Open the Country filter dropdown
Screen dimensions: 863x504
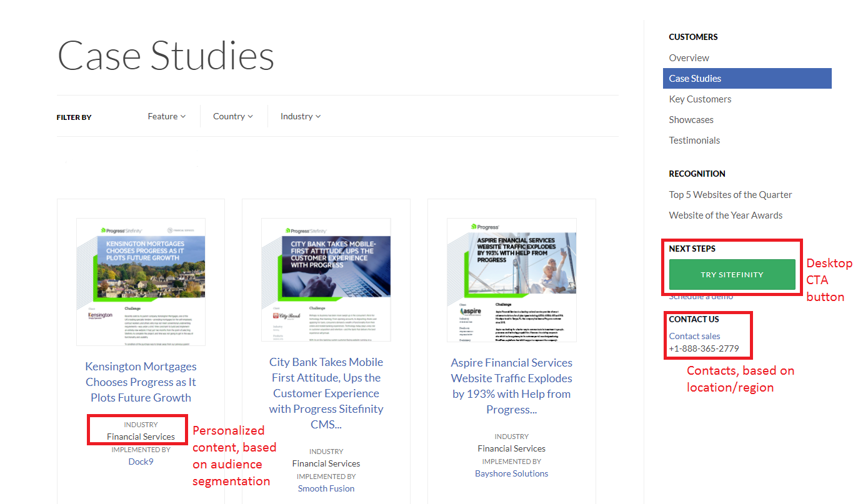pos(232,116)
